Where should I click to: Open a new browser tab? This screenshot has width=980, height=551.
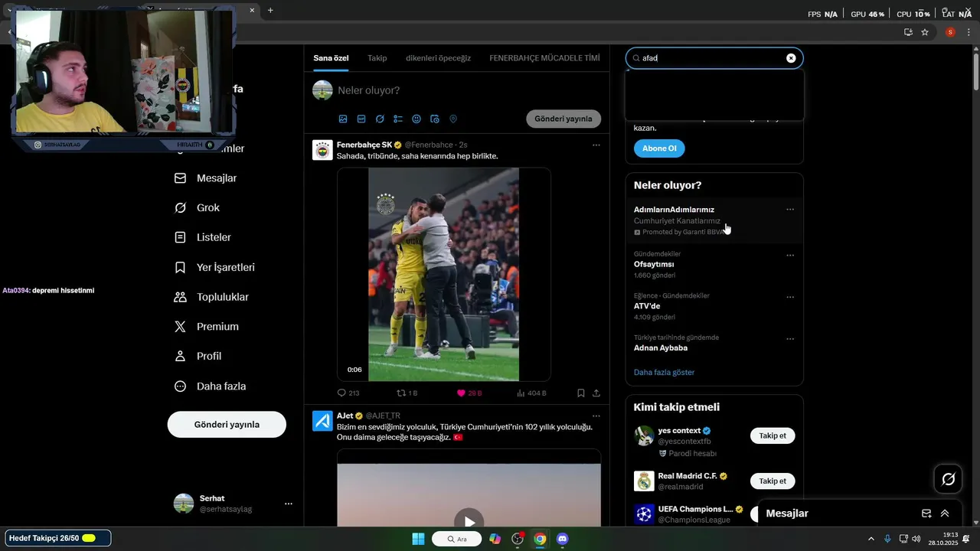pos(270,11)
